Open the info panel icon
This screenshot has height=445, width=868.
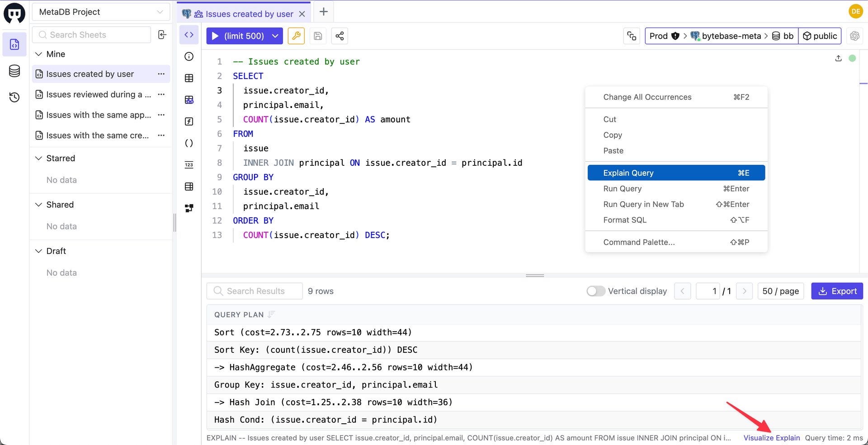tap(189, 56)
